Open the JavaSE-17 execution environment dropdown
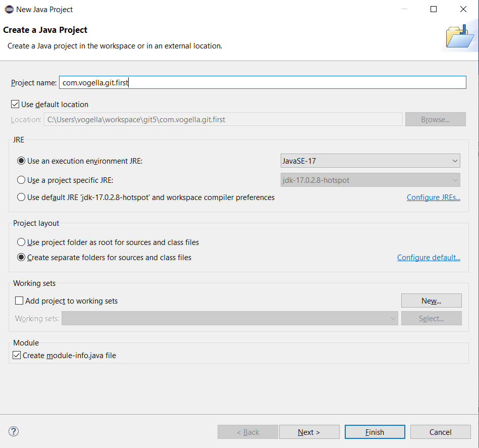 click(454, 160)
